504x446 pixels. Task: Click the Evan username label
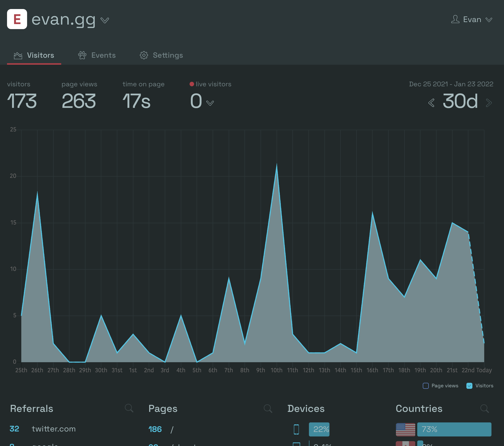pos(472,20)
